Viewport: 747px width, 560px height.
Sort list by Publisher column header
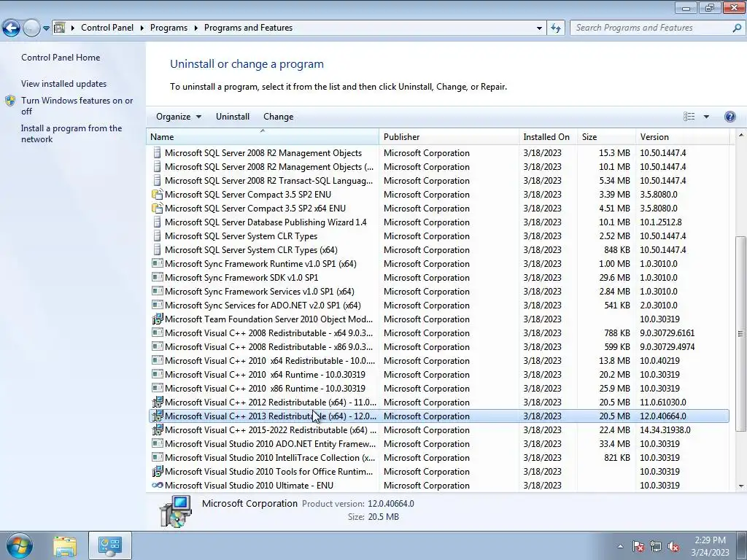449,137
